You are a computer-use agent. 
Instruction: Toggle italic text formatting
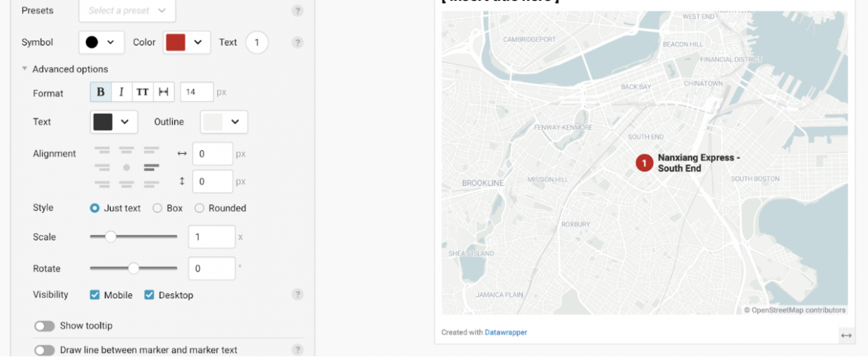(x=122, y=92)
